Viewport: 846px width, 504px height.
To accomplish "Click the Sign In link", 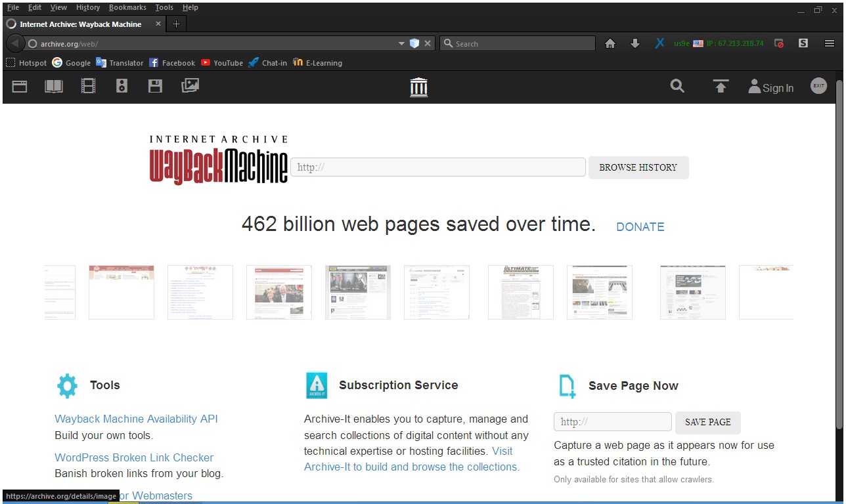I will click(x=778, y=88).
